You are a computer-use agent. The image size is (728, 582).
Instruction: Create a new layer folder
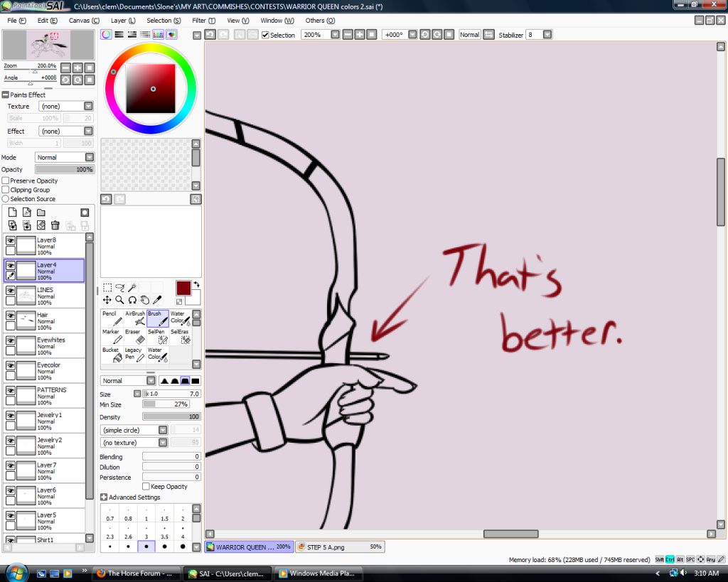pyautogui.click(x=41, y=212)
